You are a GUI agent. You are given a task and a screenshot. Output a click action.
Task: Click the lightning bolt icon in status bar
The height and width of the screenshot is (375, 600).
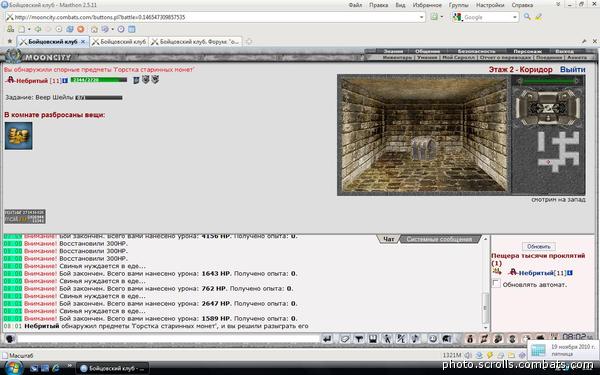[489, 355]
